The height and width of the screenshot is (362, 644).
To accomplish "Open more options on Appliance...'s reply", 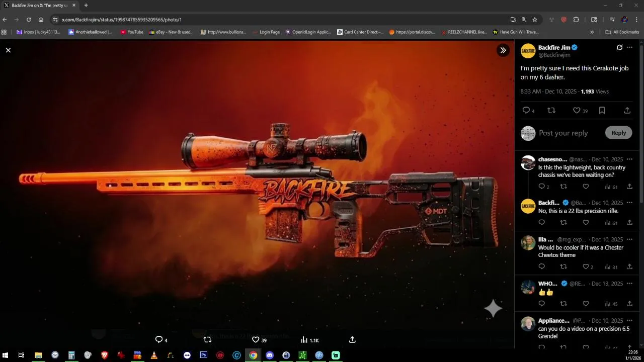I will 629,320.
